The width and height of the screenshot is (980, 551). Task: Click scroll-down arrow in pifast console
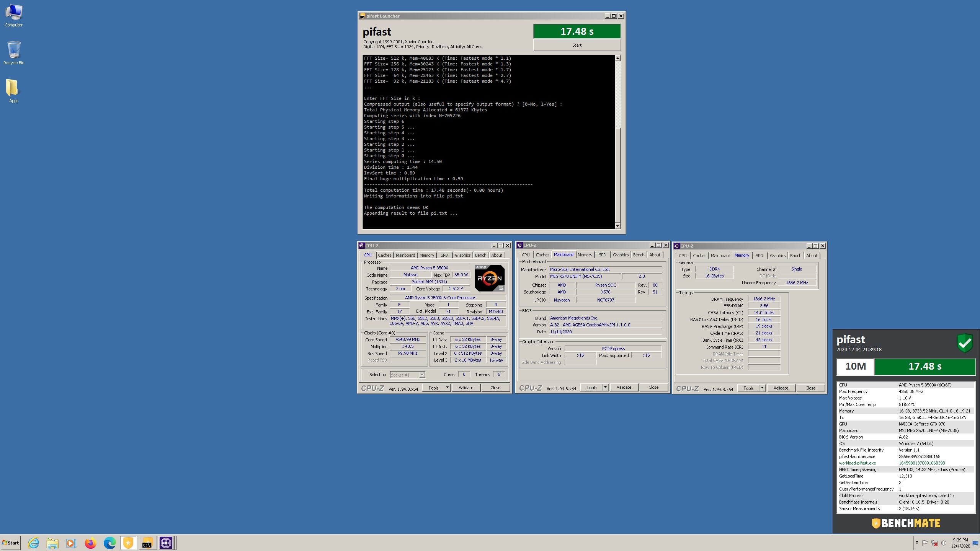click(x=617, y=226)
